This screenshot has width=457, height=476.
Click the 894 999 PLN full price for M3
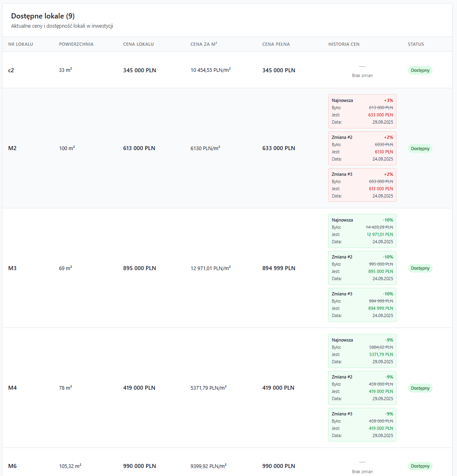pos(278,268)
